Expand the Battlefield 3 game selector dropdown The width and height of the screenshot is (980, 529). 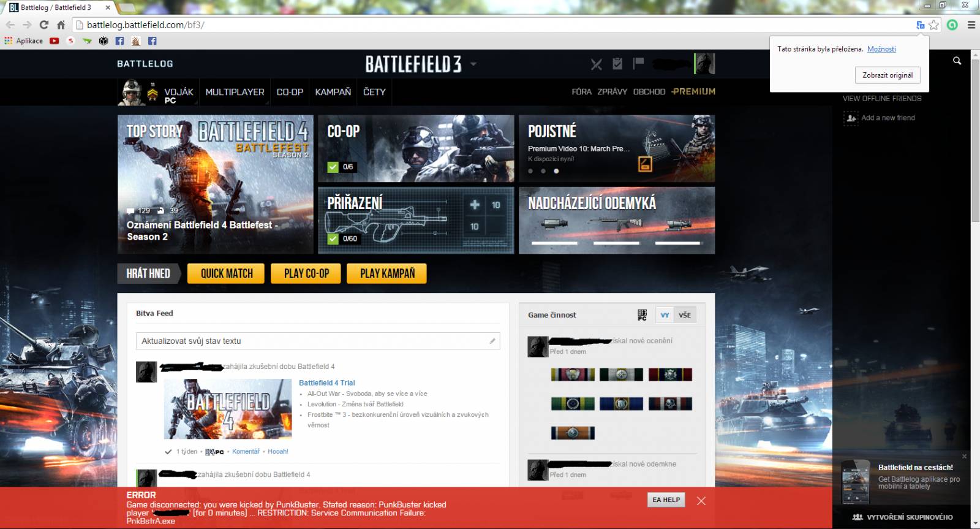coord(473,64)
